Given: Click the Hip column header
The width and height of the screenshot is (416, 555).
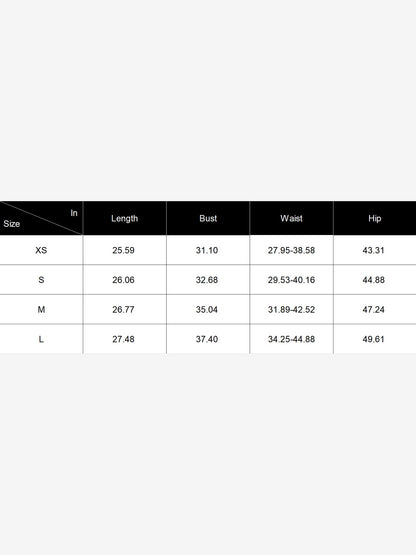Looking at the screenshot, I should (375, 218).
